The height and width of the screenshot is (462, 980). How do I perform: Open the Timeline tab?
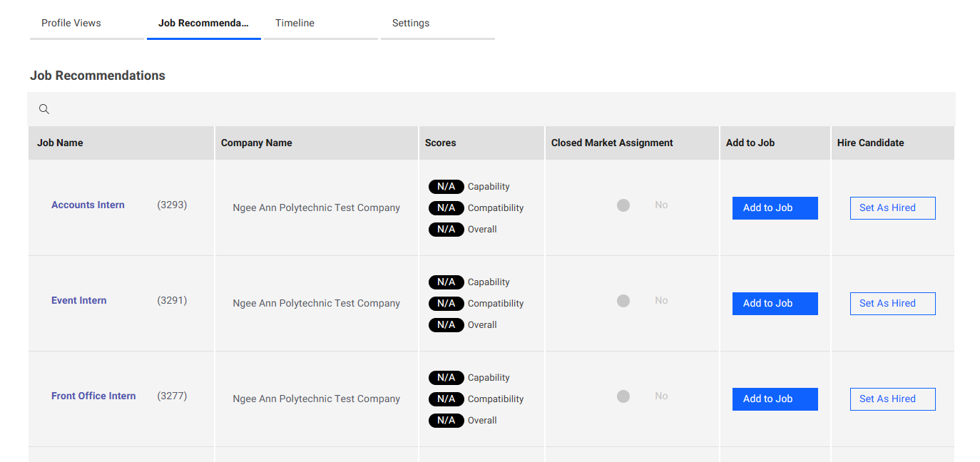click(x=295, y=24)
